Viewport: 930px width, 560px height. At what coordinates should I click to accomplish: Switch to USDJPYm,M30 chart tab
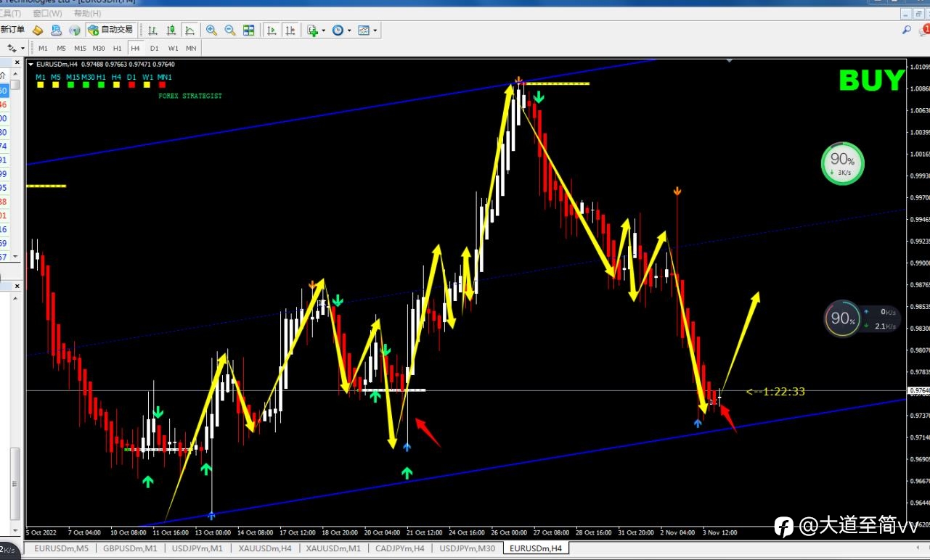(x=468, y=548)
